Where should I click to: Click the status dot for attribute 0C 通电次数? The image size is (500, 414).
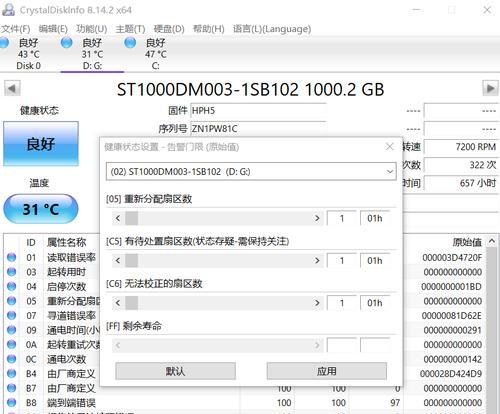tap(11, 359)
